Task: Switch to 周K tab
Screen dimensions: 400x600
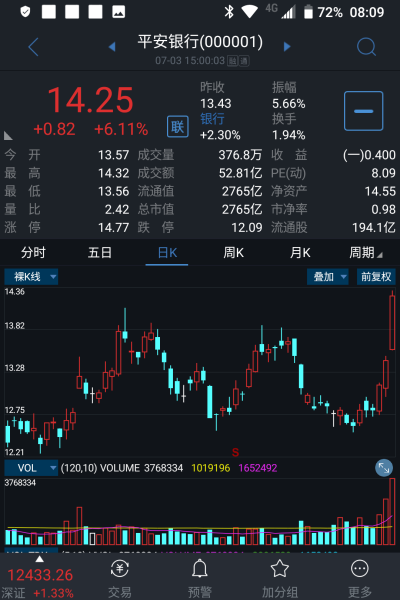Action: pyautogui.click(x=233, y=253)
